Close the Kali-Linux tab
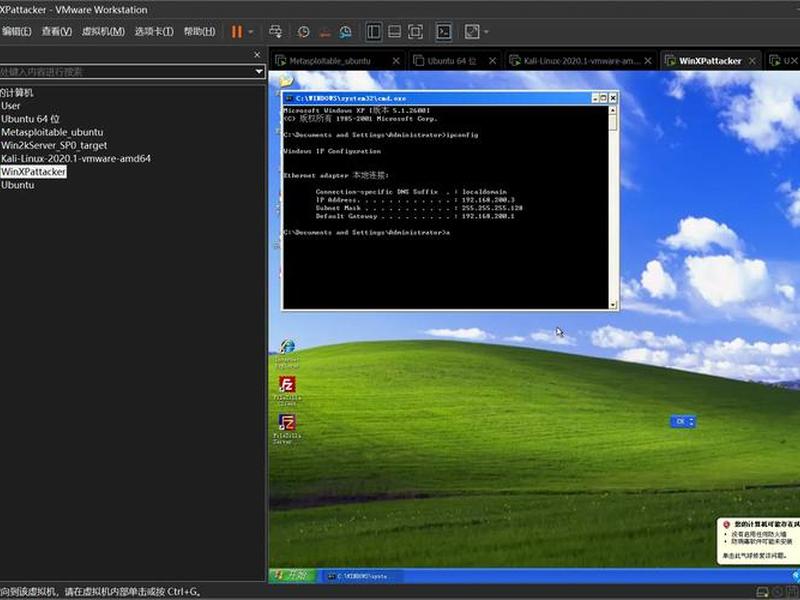This screenshot has width=800, height=600. 648,61
